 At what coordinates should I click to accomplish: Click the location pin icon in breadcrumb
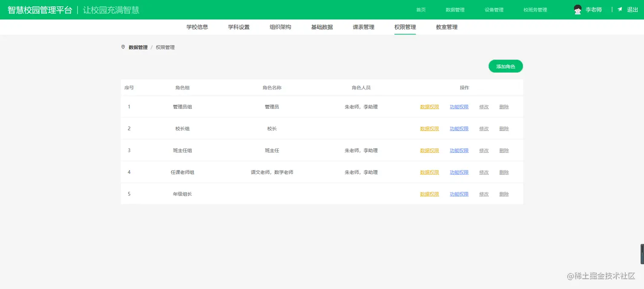tap(123, 47)
